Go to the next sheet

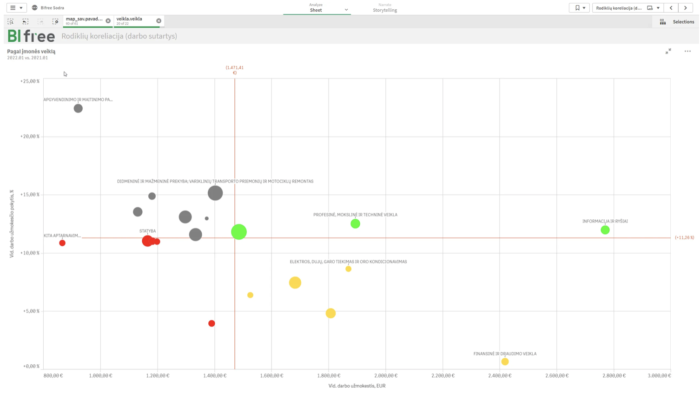[x=685, y=8]
